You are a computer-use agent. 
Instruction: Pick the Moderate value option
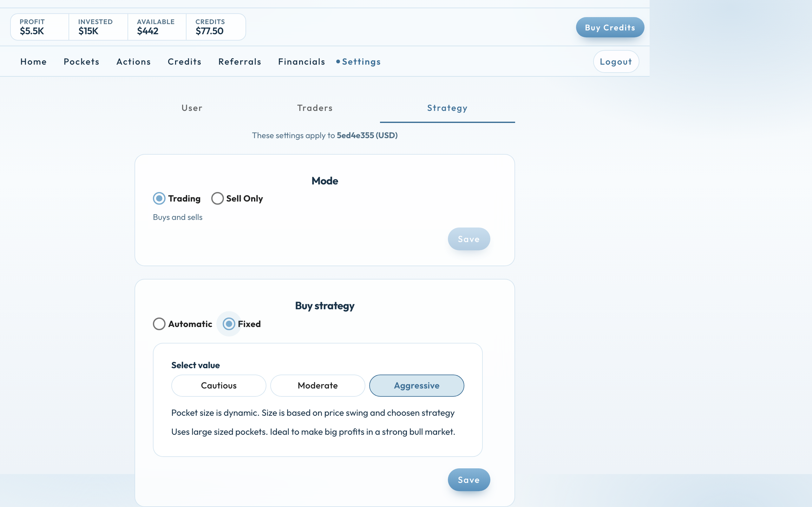click(318, 386)
